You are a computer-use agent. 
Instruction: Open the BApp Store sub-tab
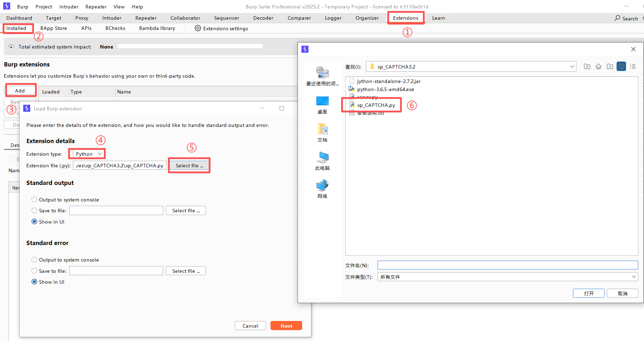[53, 28]
